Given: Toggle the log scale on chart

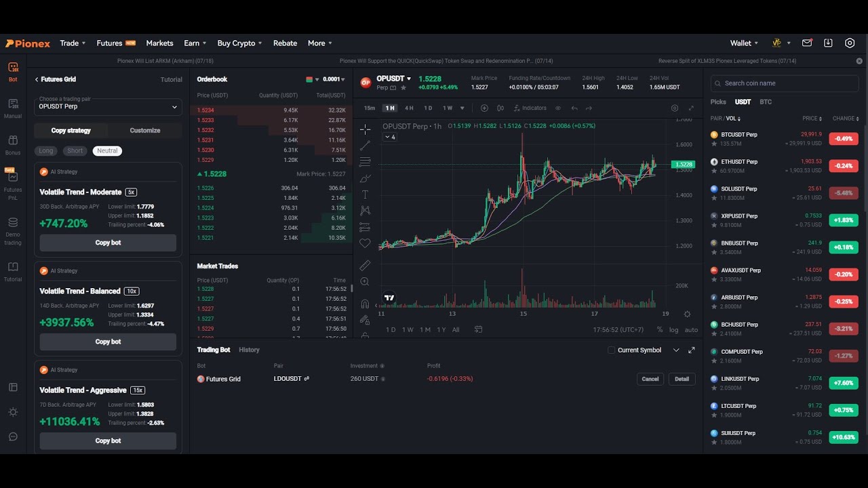Looking at the screenshot, I should 673,329.
